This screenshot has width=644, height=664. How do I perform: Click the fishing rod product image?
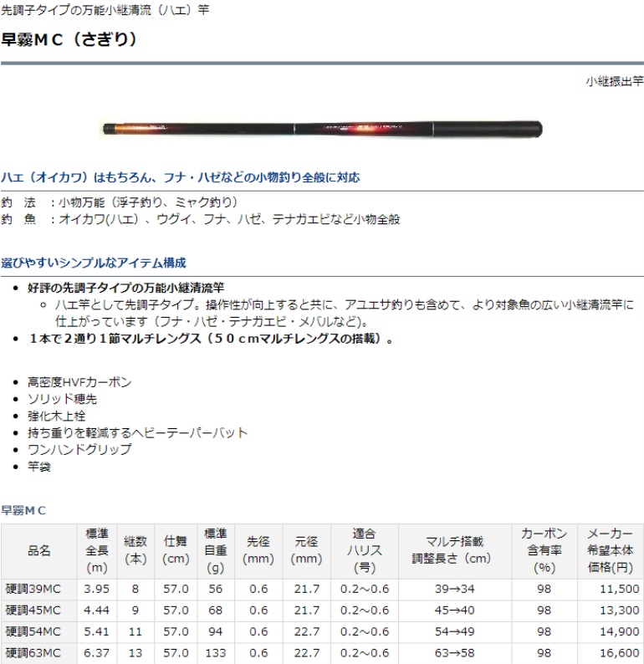[x=323, y=129]
